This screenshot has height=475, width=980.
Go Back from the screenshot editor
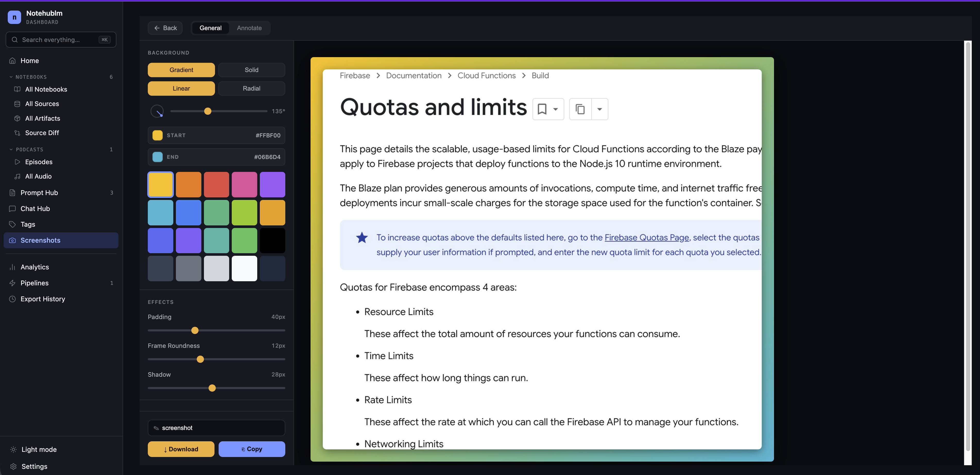pos(165,28)
